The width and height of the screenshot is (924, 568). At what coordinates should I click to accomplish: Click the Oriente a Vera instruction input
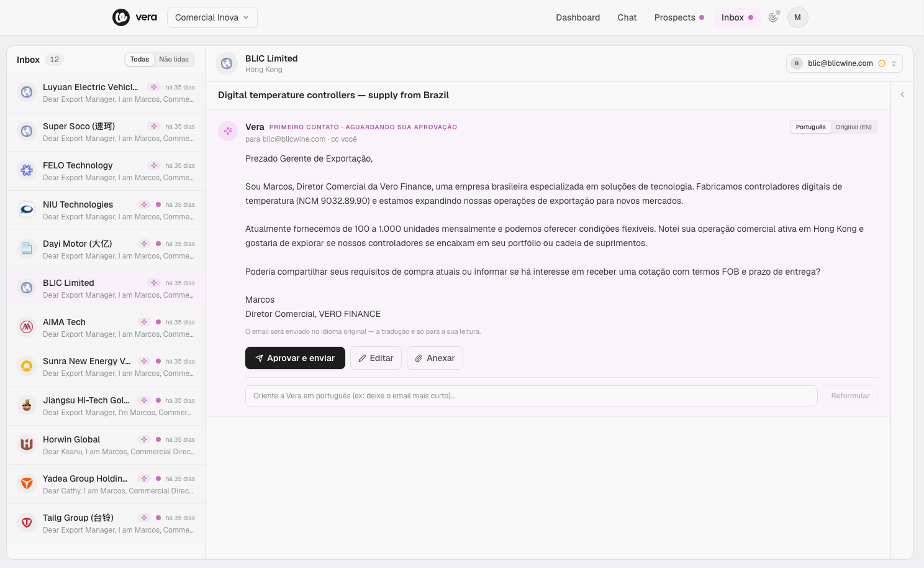point(531,396)
